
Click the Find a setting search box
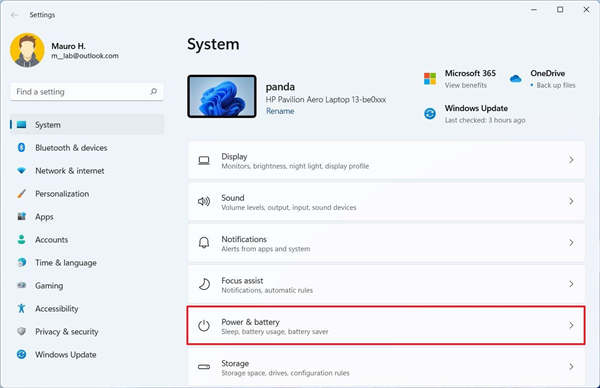(x=87, y=92)
